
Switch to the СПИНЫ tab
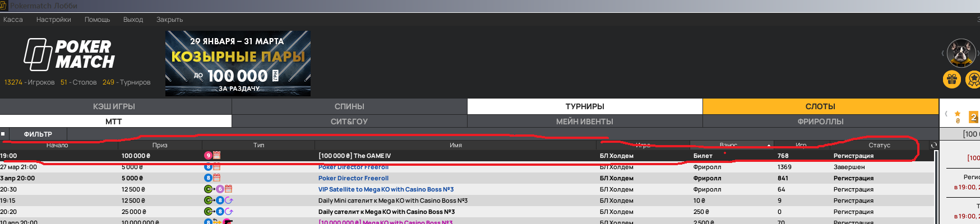coord(349,106)
